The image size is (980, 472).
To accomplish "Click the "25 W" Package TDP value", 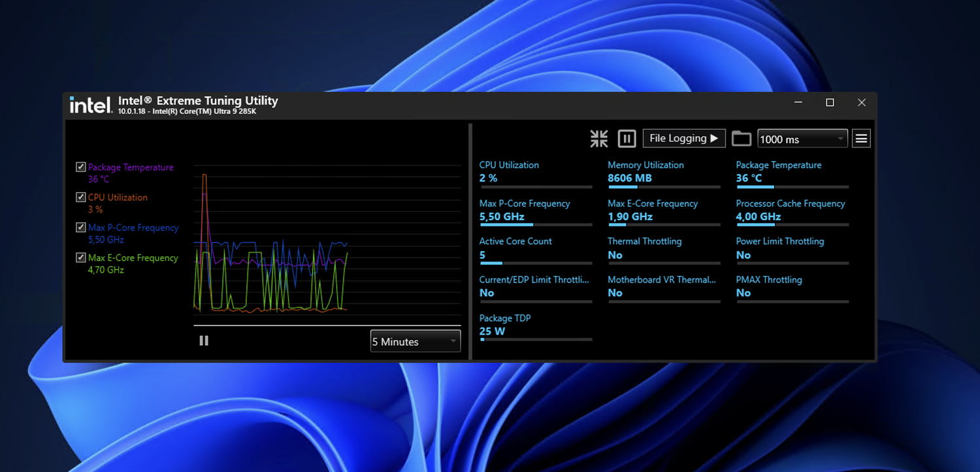I will 492,331.
